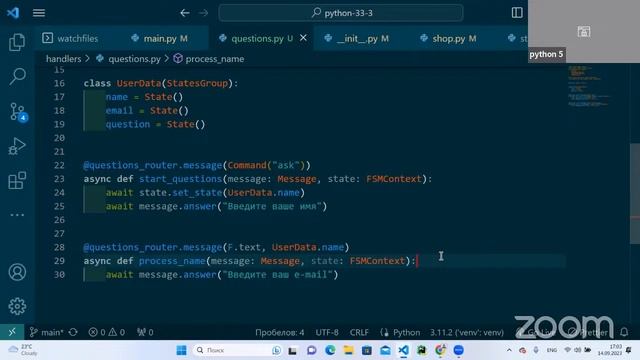Screen dimensions: 640x360
Task: Click 'UserData' in the class definition line
Action: [x=139, y=83]
